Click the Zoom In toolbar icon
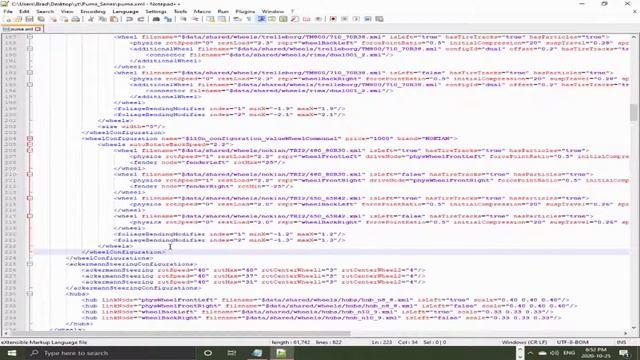This screenshot has width=640, height=360. click(183, 19)
